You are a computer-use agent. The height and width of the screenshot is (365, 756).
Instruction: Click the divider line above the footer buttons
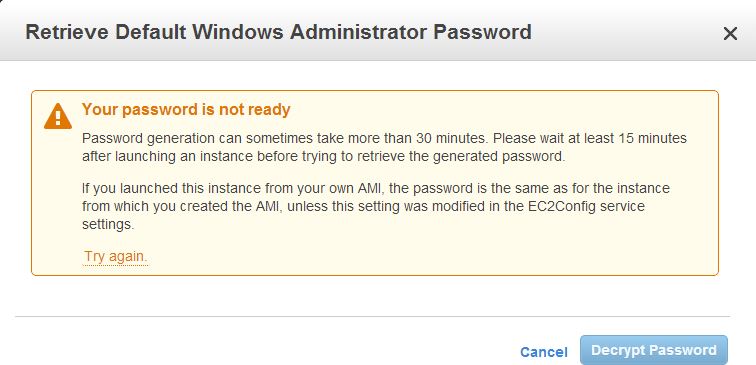pos(373,317)
